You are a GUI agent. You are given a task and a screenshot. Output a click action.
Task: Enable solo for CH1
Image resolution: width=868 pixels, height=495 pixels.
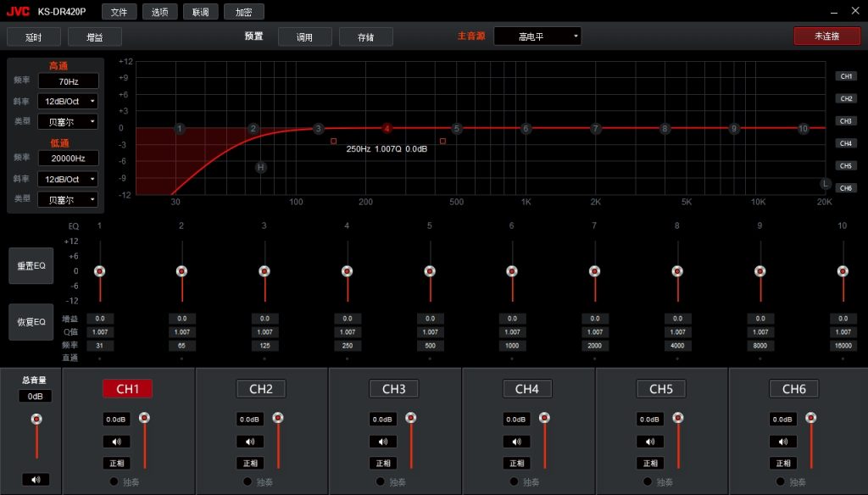click(114, 481)
